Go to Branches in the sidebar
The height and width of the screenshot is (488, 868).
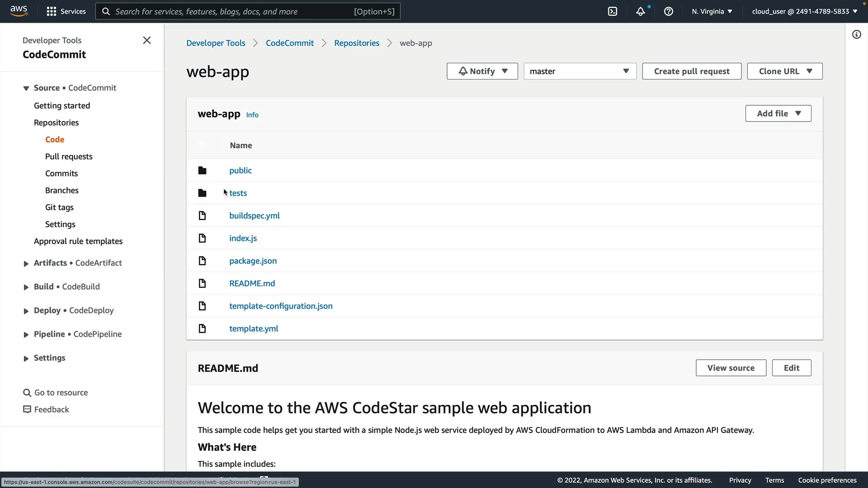click(x=62, y=190)
